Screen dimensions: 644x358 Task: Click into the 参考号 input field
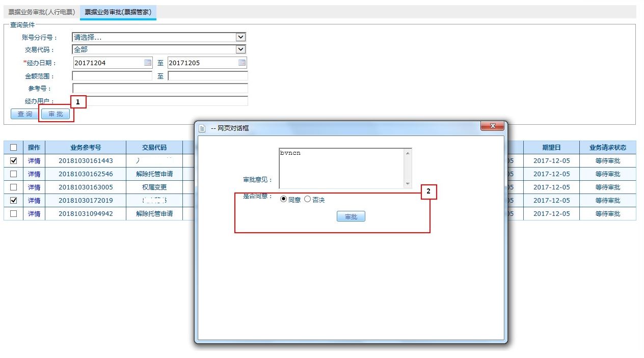click(160, 89)
